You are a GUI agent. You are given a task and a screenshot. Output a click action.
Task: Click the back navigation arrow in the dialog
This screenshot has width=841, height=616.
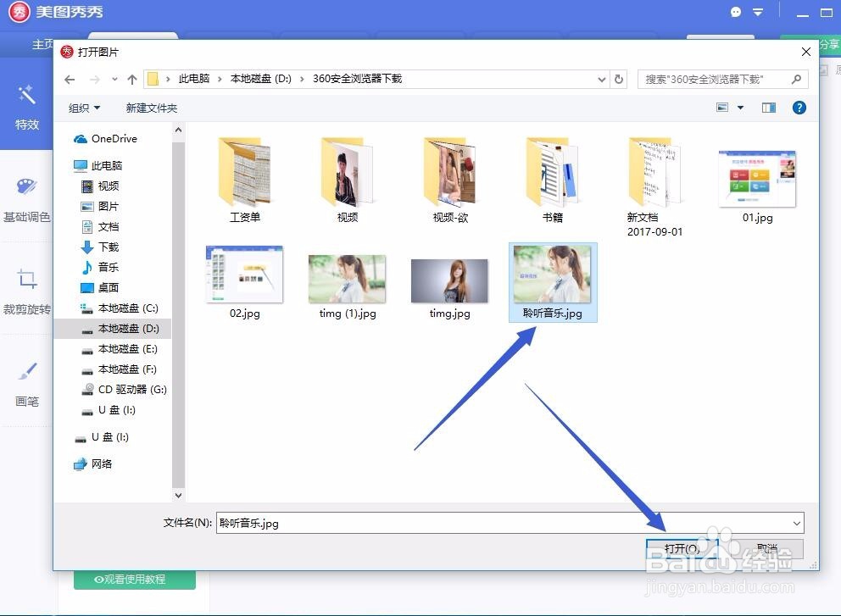pyautogui.click(x=70, y=79)
